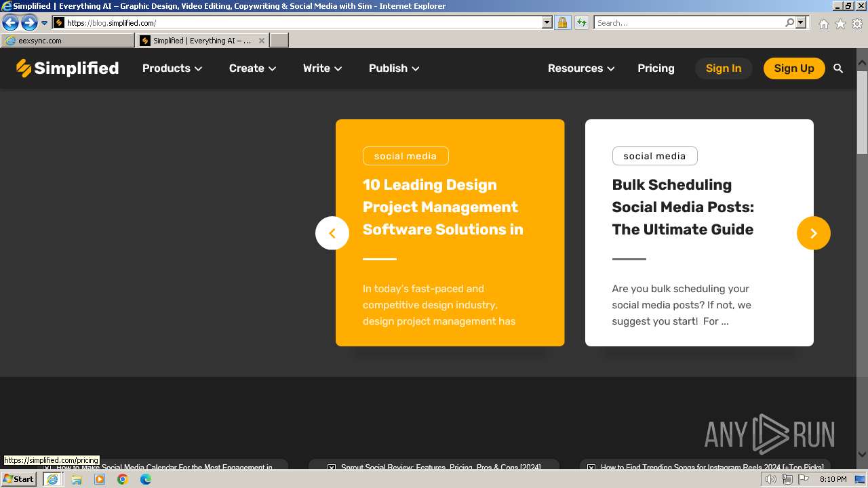Open the site search magnifier icon
The image size is (868, 488).
[x=838, y=68]
